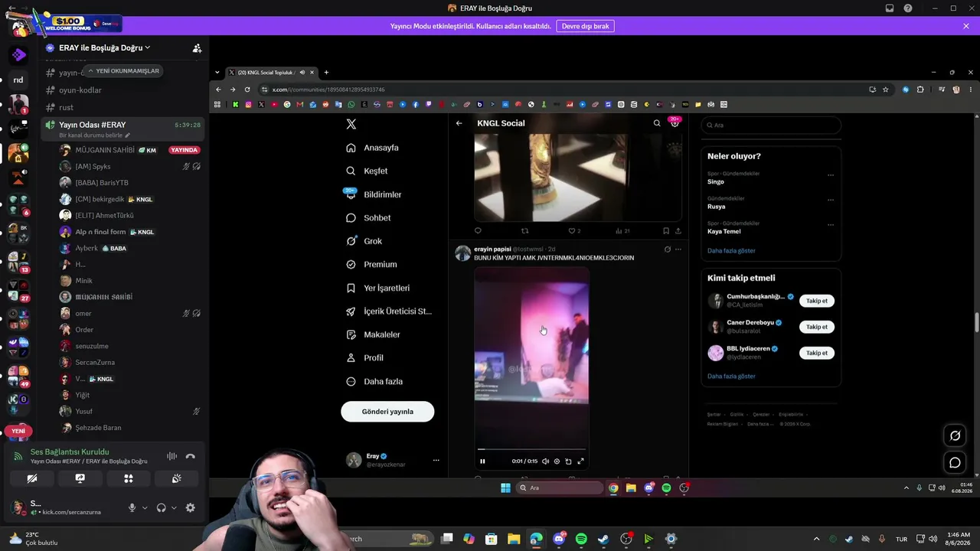Viewport: 980px width, 551px height.
Task: Launch Microsoft Store from the taskbar
Action: [x=492, y=539]
